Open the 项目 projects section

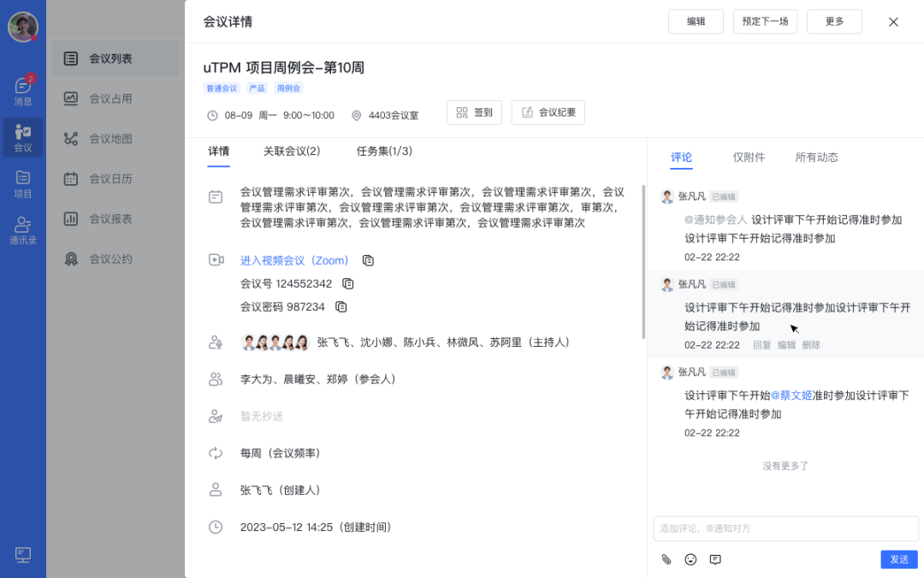(23, 182)
